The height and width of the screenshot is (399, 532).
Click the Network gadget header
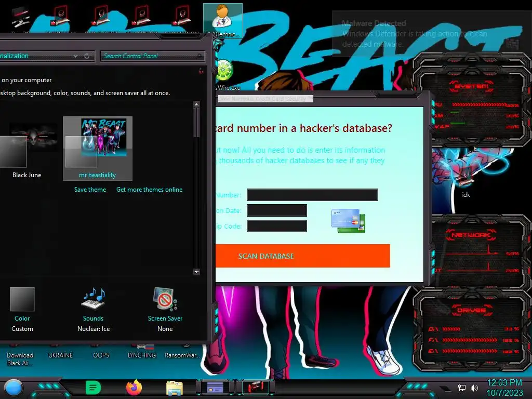click(x=471, y=235)
